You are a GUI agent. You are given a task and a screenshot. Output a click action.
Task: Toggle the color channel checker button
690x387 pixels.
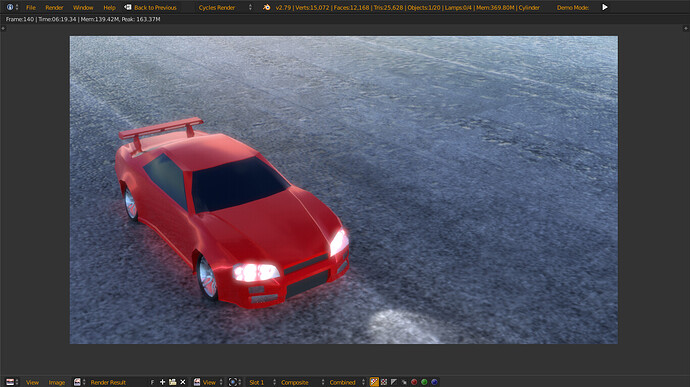point(384,382)
